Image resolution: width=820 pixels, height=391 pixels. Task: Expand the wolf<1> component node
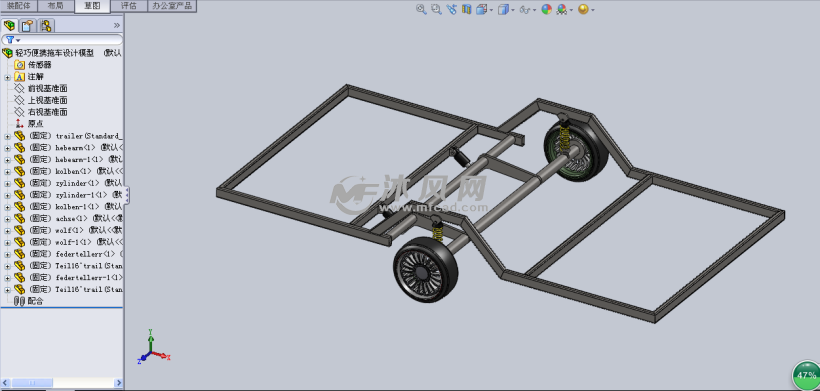click(x=7, y=231)
